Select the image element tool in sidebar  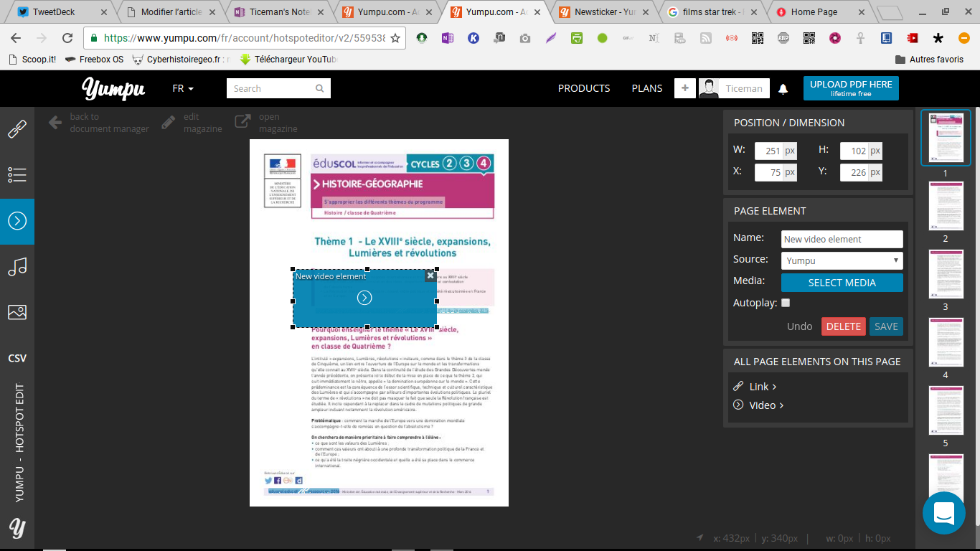pos(17,312)
